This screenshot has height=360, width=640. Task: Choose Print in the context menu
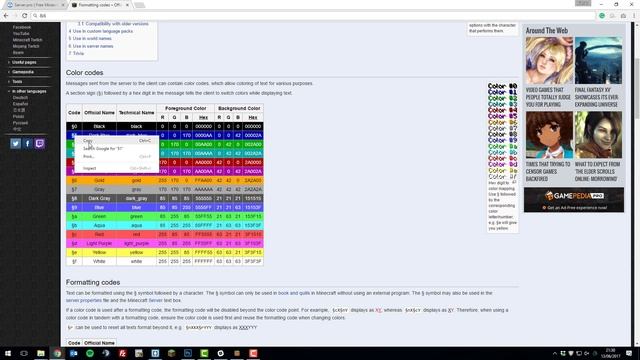(x=117, y=157)
